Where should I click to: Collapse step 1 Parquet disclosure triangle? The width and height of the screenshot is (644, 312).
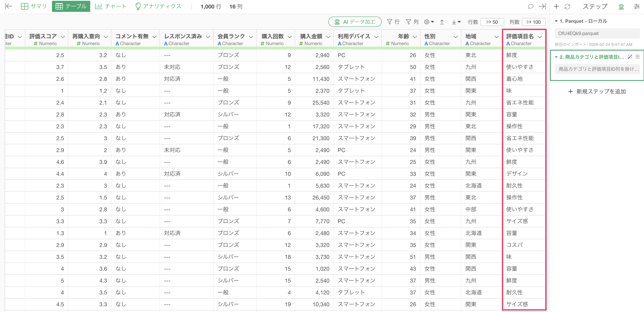556,21
